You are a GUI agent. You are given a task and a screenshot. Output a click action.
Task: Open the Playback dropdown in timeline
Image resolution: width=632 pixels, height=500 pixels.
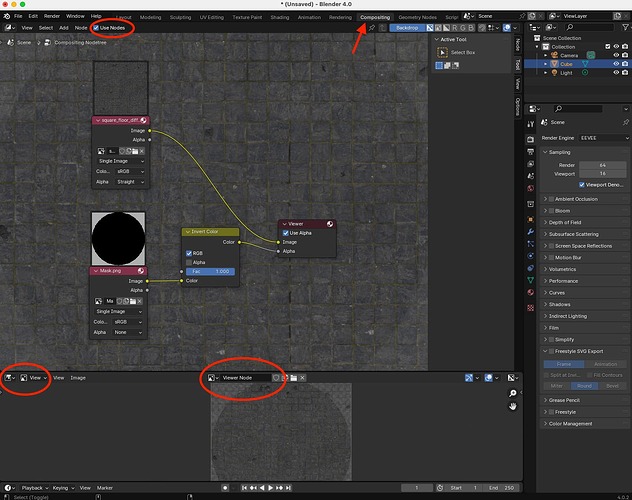[x=35, y=488]
